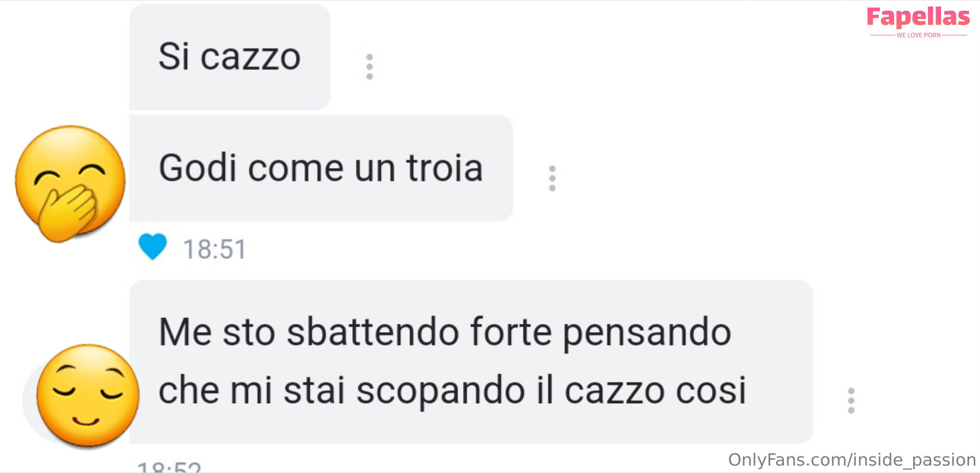Open the three-dot menu beside the long bottom message
The width and height of the screenshot is (980, 473).
point(851,400)
